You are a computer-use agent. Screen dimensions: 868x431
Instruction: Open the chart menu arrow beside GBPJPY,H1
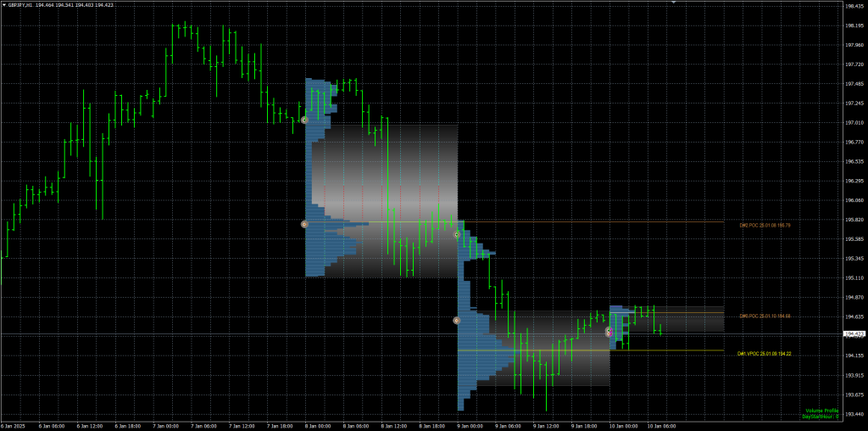4,4
